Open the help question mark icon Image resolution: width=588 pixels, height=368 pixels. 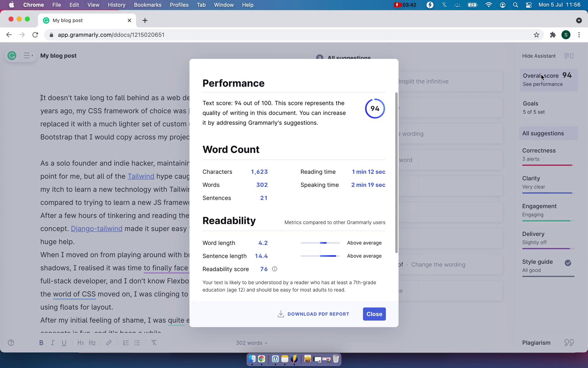click(11, 343)
